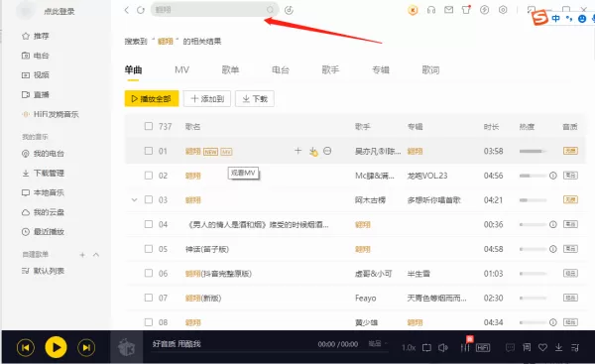Tick checkbox for song 08
Image resolution: width=595 pixels, height=364 pixels.
pyautogui.click(x=149, y=322)
